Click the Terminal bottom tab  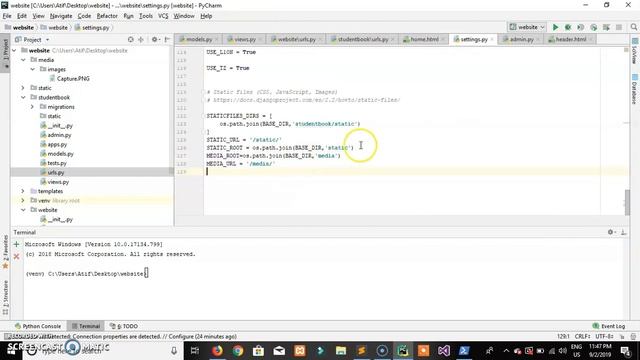click(x=86, y=326)
